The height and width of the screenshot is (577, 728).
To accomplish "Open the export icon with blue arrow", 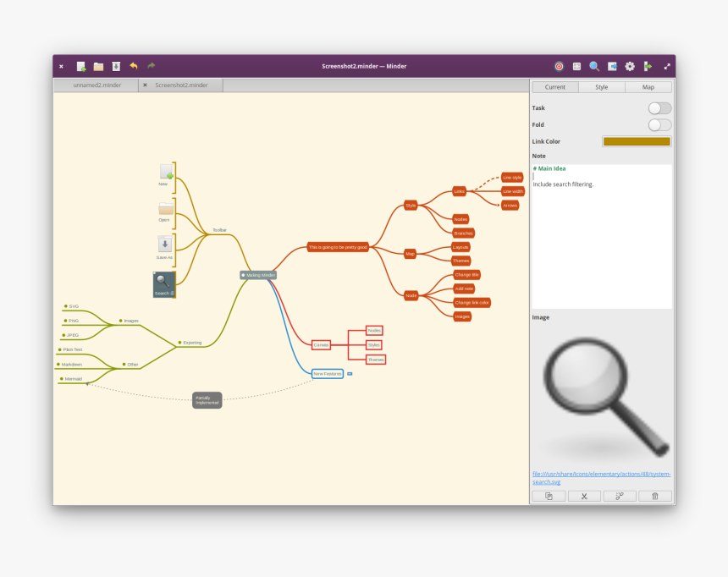I will [612, 66].
